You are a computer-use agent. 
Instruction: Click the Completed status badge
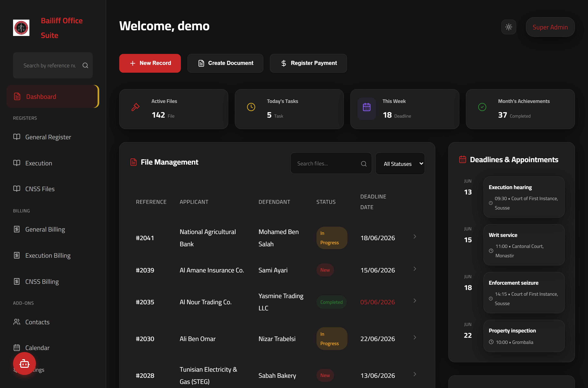pyautogui.click(x=332, y=302)
